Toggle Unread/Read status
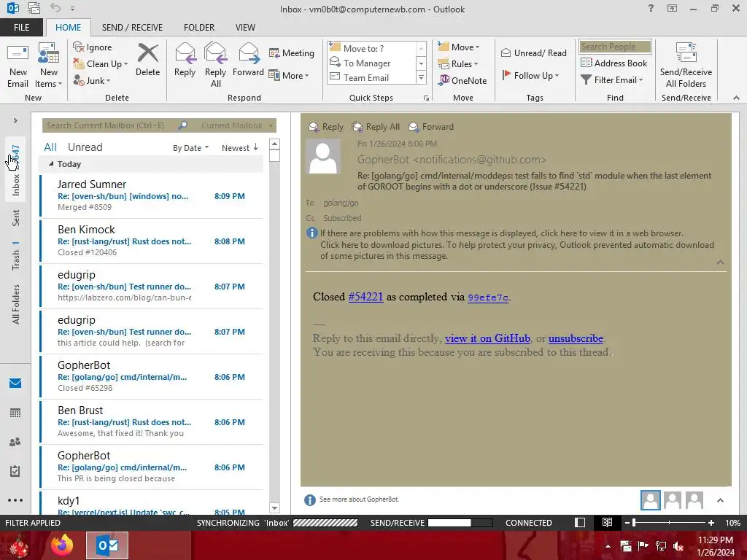The height and width of the screenshot is (560, 747). click(533, 52)
